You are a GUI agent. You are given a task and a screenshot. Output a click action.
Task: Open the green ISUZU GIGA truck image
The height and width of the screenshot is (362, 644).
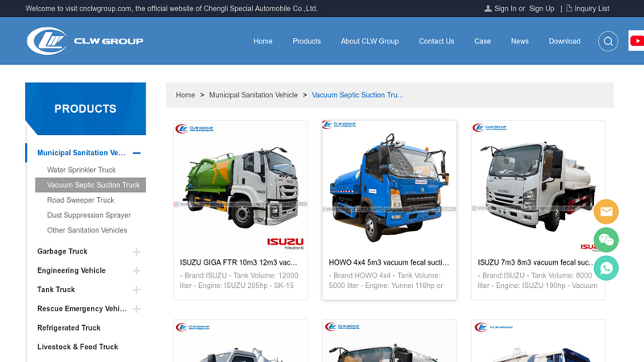pyautogui.click(x=240, y=187)
